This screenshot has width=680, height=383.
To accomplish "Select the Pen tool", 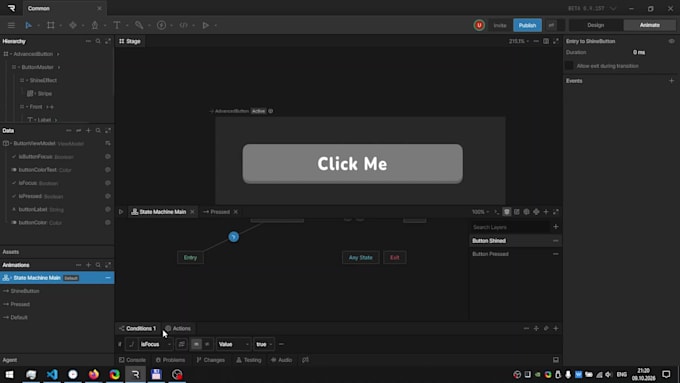I will 95,25.
